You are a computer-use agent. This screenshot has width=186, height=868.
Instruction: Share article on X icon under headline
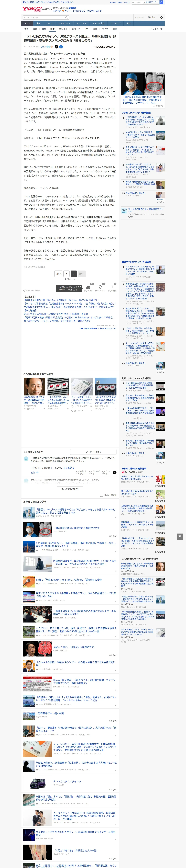click(56, 47)
